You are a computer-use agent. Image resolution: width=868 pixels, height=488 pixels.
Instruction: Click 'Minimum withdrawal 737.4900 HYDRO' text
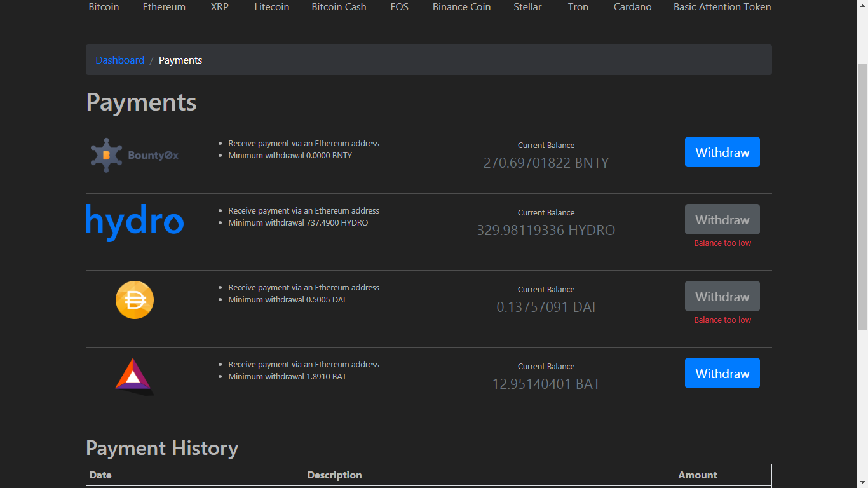point(298,223)
